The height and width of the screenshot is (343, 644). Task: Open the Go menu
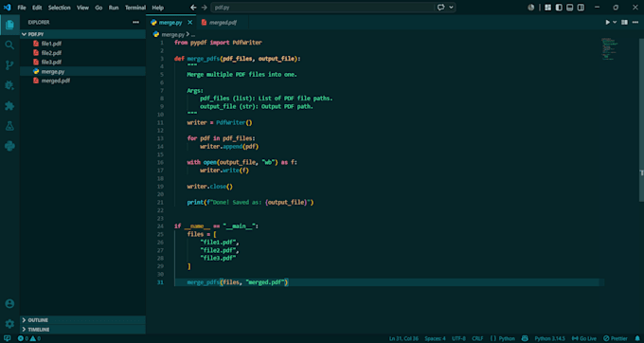tap(98, 8)
